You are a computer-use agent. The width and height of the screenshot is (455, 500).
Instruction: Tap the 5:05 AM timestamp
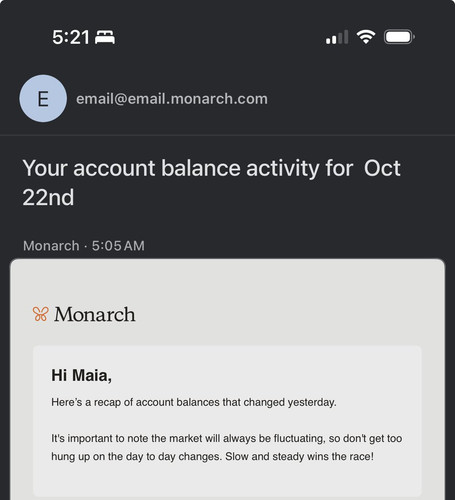point(118,246)
